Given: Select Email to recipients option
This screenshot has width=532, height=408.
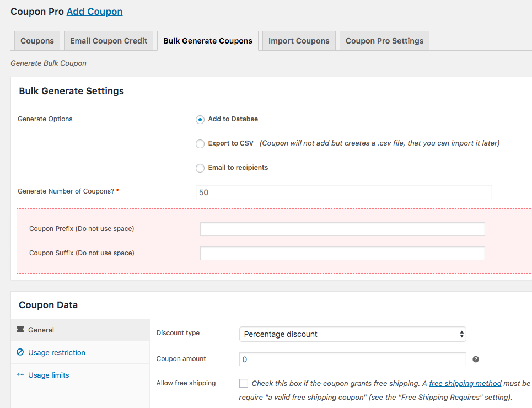Looking at the screenshot, I should [200, 168].
